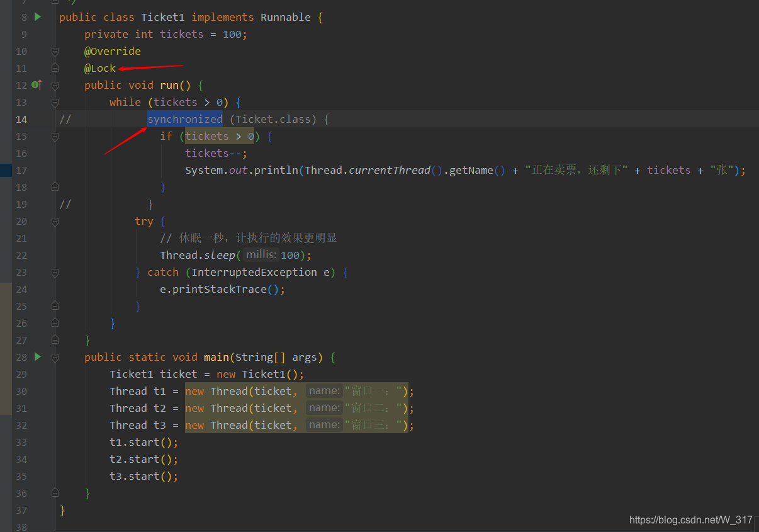Collapse the if block fold on line 15
The width and height of the screenshot is (759, 532).
point(55,136)
